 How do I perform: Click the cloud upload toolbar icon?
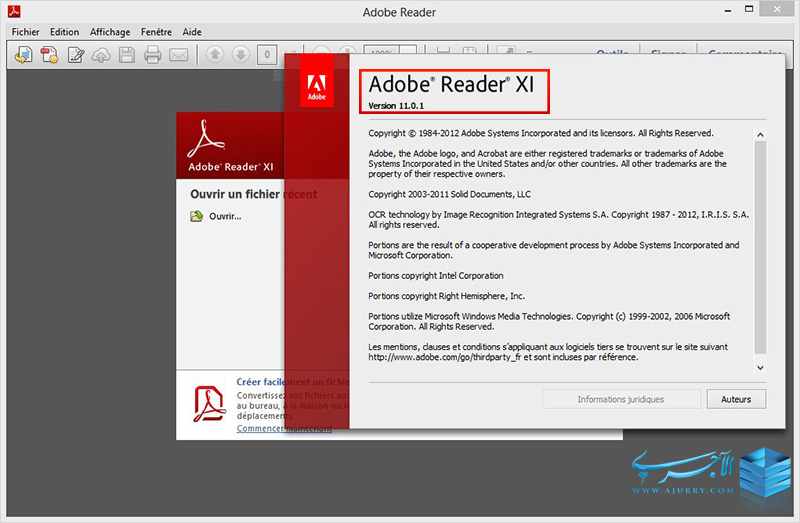coord(101,55)
